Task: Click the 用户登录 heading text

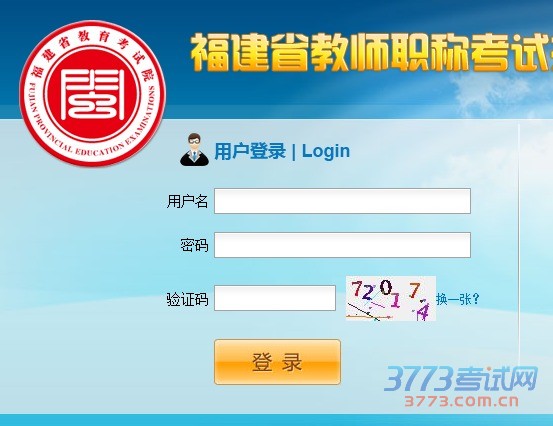Action: (x=250, y=151)
